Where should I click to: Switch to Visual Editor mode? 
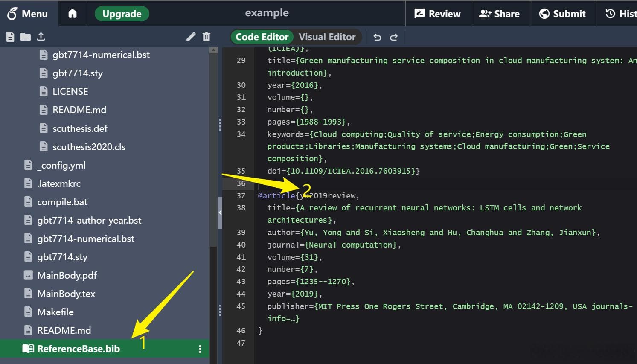coord(327,37)
